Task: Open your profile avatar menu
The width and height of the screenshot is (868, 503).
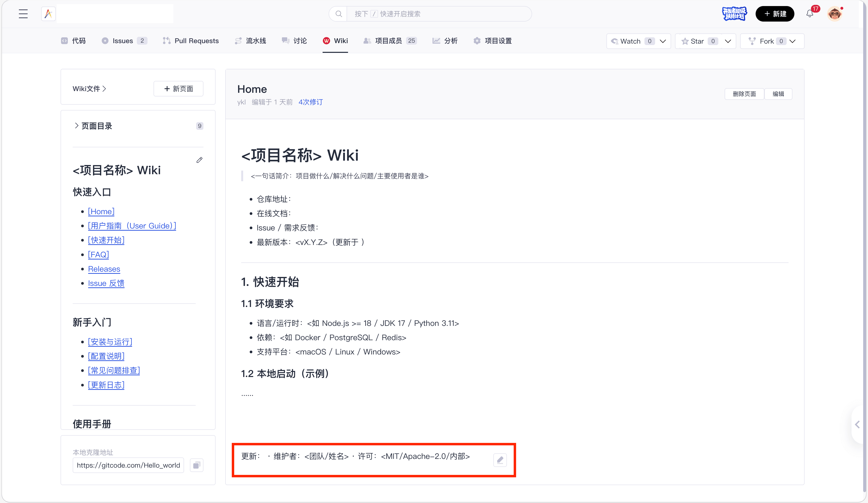Action: click(835, 14)
